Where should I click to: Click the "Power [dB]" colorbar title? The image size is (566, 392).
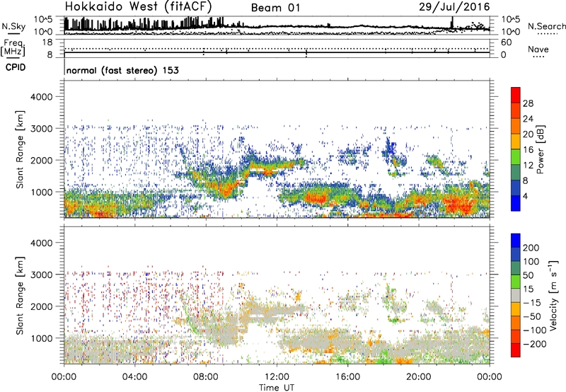[x=540, y=149]
